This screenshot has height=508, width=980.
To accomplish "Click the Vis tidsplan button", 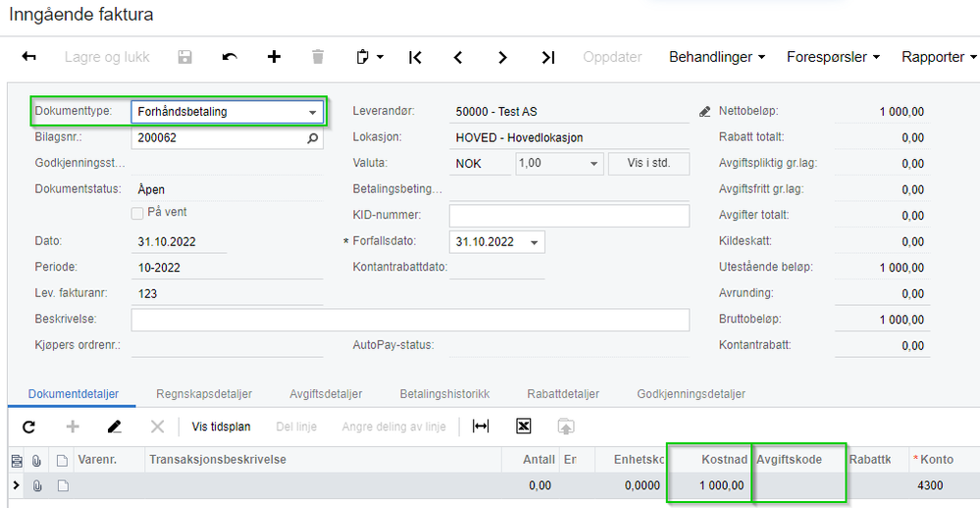I will point(222,427).
